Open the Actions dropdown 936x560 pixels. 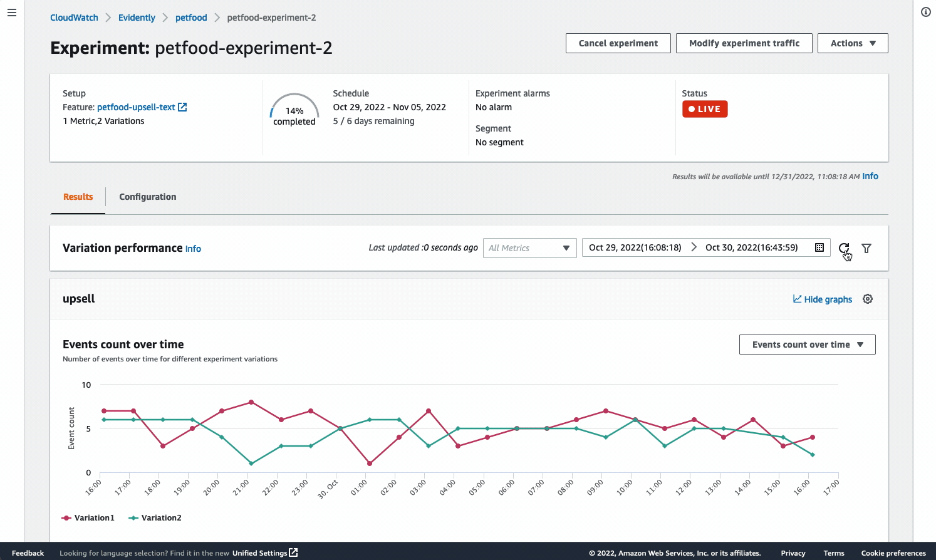tap(853, 43)
